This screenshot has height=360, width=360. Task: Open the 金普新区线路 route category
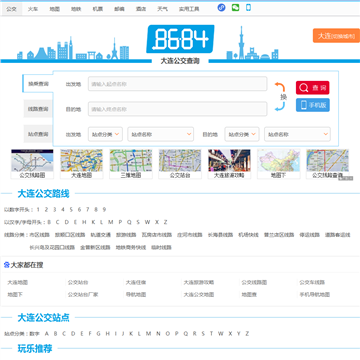95,247
